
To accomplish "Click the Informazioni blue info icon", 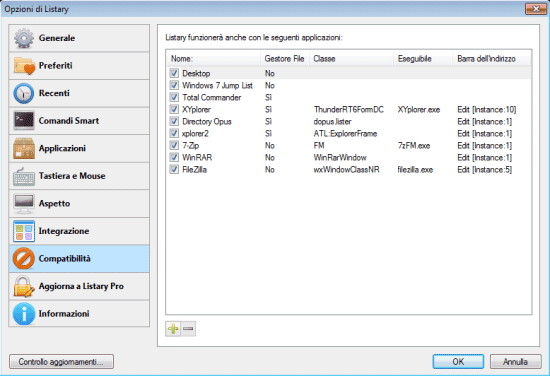I will point(24,314).
